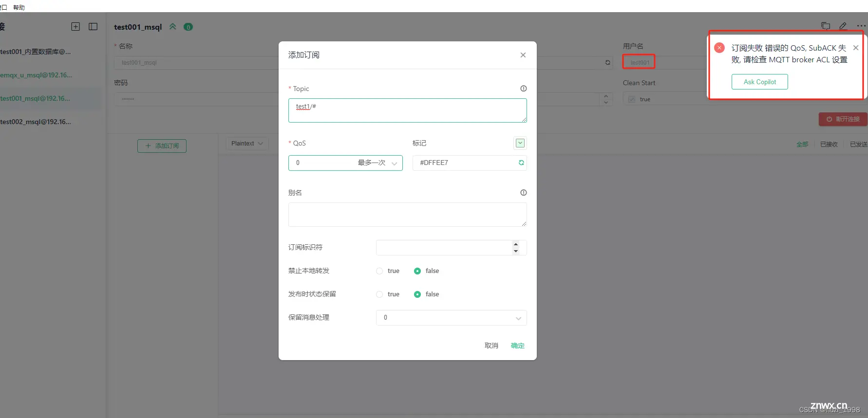This screenshot has height=418, width=868.
Task: Show received messages tab
Action: coord(829,145)
